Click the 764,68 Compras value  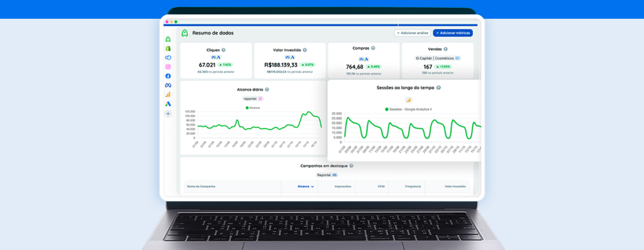pyautogui.click(x=355, y=67)
